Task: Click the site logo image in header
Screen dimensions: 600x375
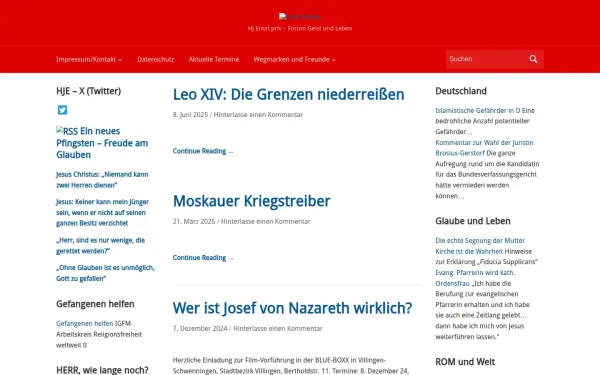Action: pyautogui.click(x=300, y=17)
